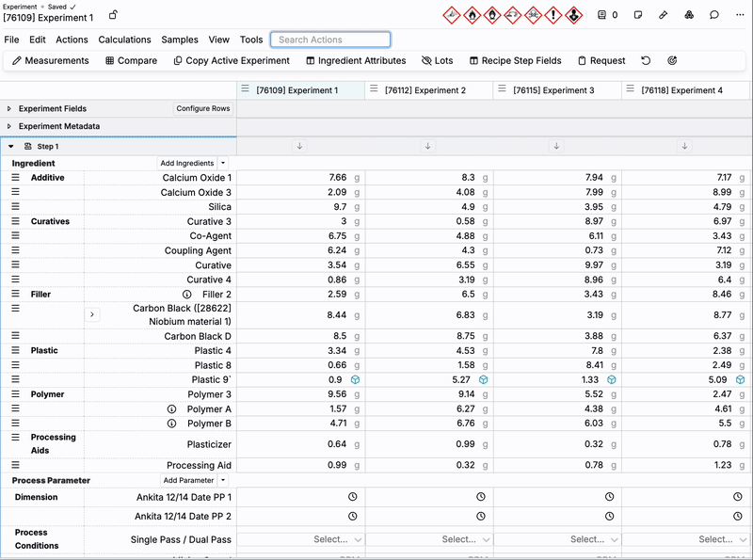Image resolution: width=753 pixels, height=560 pixels.
Task: Click the lock icon beside experiment title
Action: click(x=113, y=16)
